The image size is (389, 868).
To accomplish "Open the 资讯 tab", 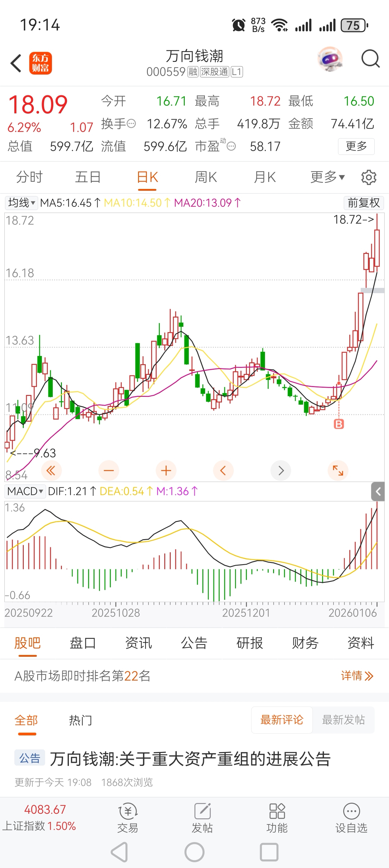I will point(138,643).
